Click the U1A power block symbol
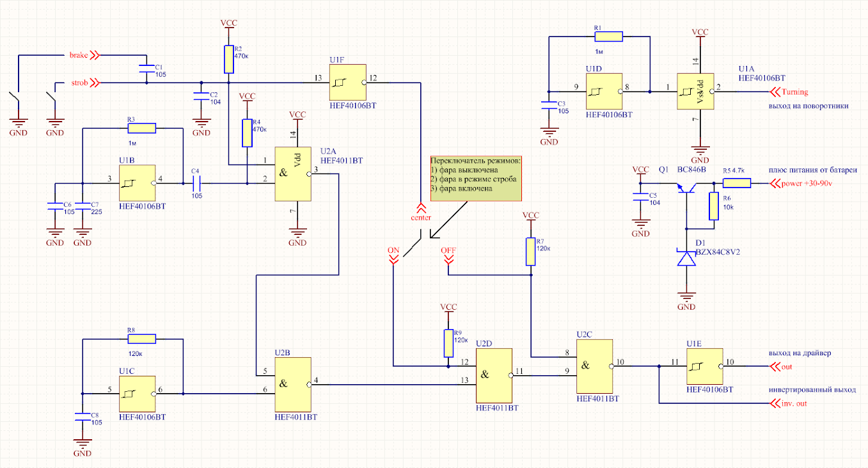The image size is (868, 468). [695, 92]
